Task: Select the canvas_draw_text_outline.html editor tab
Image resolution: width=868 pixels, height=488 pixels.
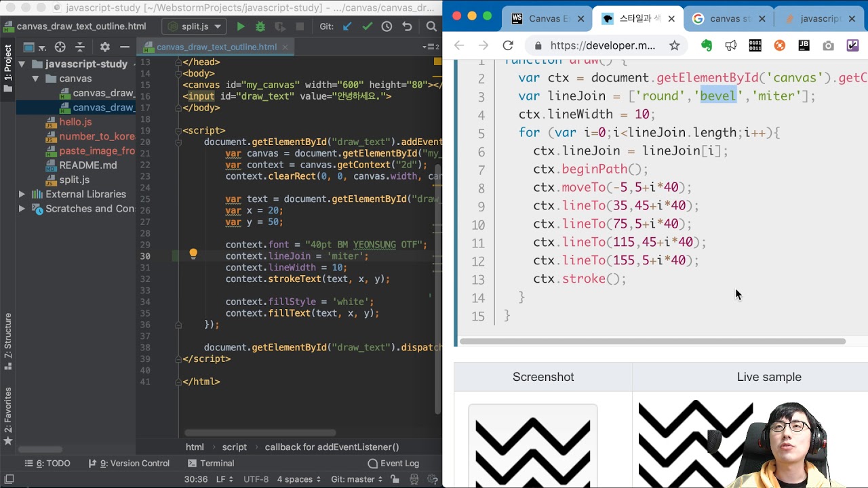Action: 216,47
